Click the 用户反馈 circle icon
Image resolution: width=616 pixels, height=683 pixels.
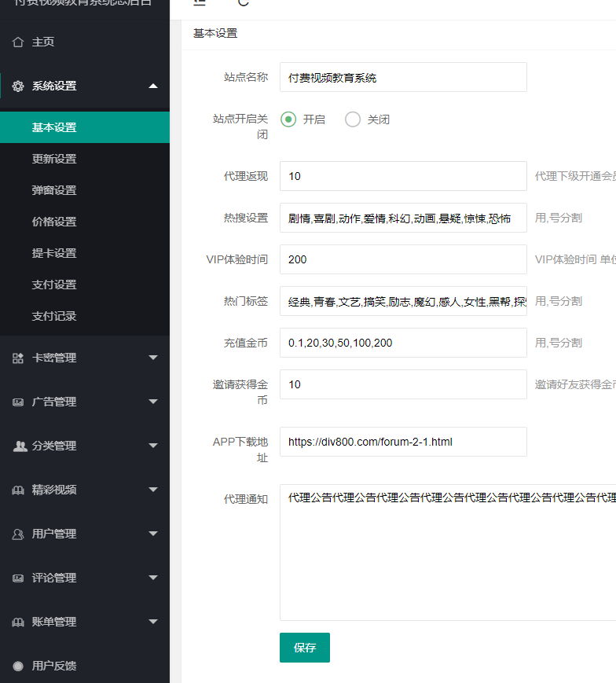[x=18, y=666]
